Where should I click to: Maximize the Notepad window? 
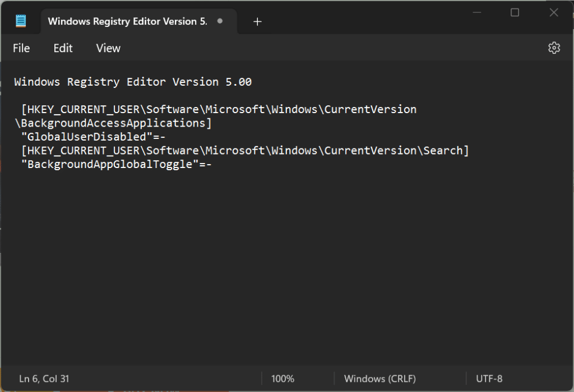click(515, 12)
